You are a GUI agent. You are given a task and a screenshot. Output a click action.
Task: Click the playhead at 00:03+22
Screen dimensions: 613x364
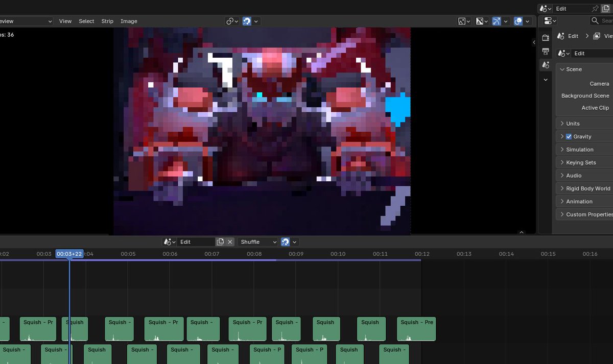[69, 254]
